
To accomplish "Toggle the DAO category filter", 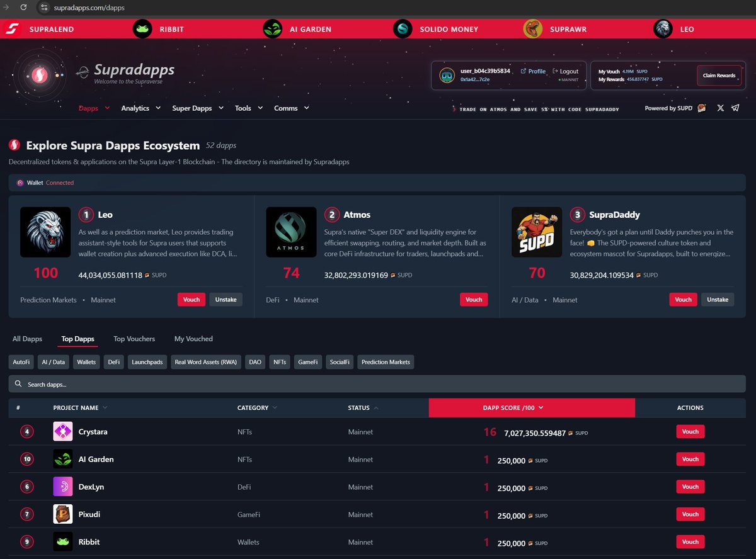I will 255,362.
